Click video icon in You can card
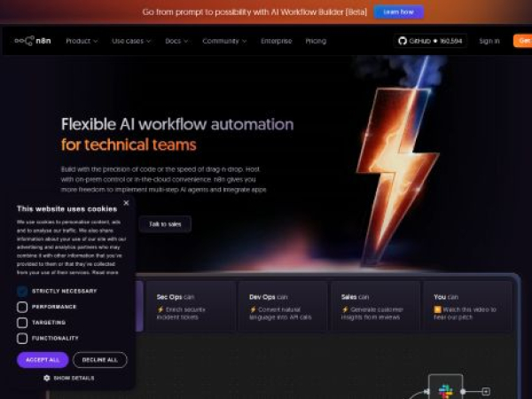Image resolution: width=532 pixels, height=399 pixels. 437,309
